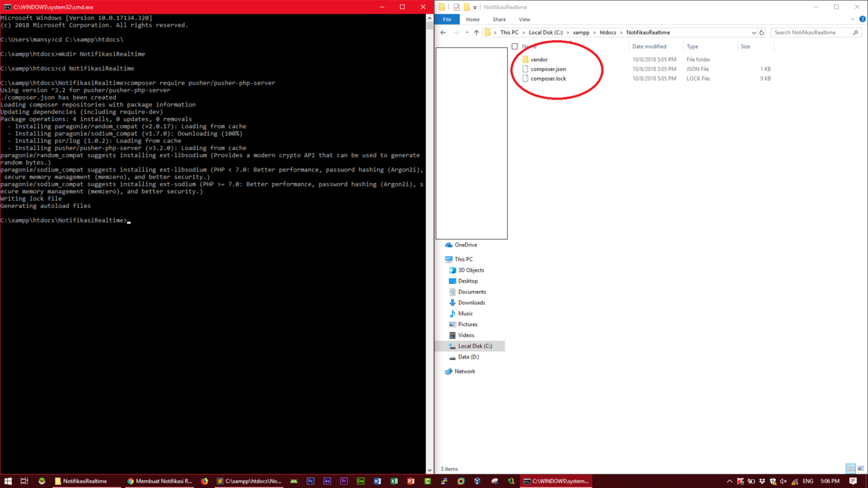The height and width of the screenshot is (488, 868).
Task: Open Pictures in navigation pane
Action: pyautogui.click(x=467, y=324)
